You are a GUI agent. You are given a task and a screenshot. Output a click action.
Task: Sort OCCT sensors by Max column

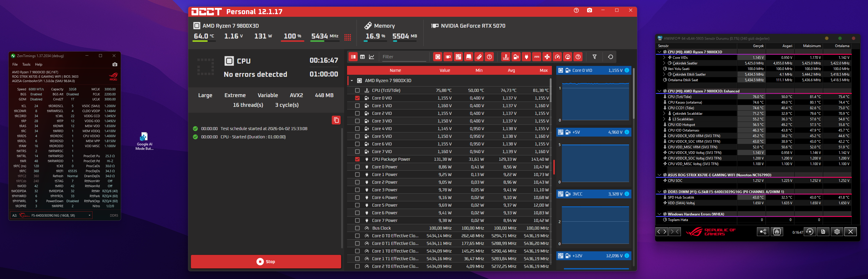coord(544,70)
